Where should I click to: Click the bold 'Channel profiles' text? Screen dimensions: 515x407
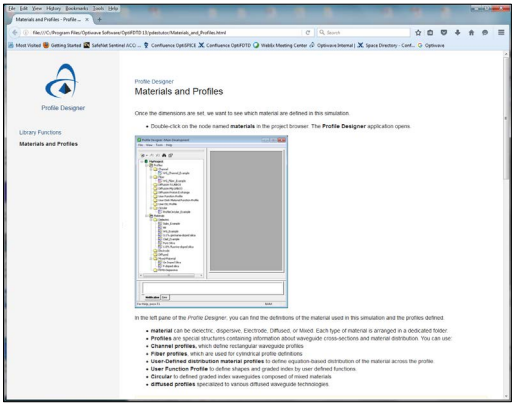(x=174, y=346)
